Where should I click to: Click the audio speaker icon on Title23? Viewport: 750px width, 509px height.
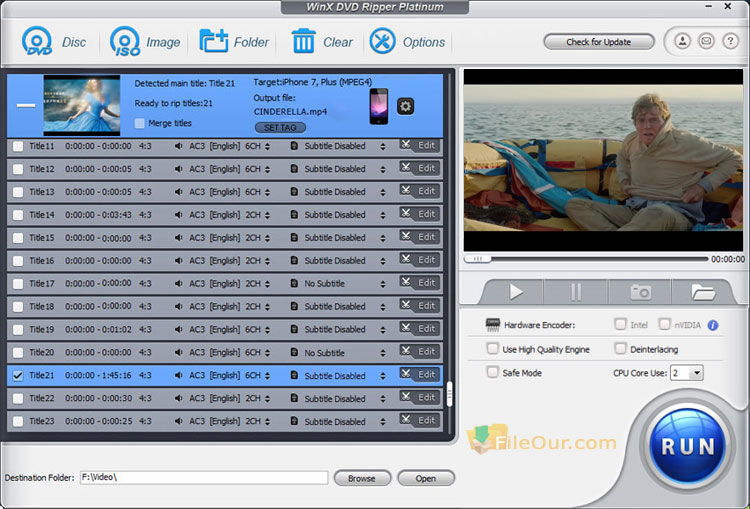[178, 421]
